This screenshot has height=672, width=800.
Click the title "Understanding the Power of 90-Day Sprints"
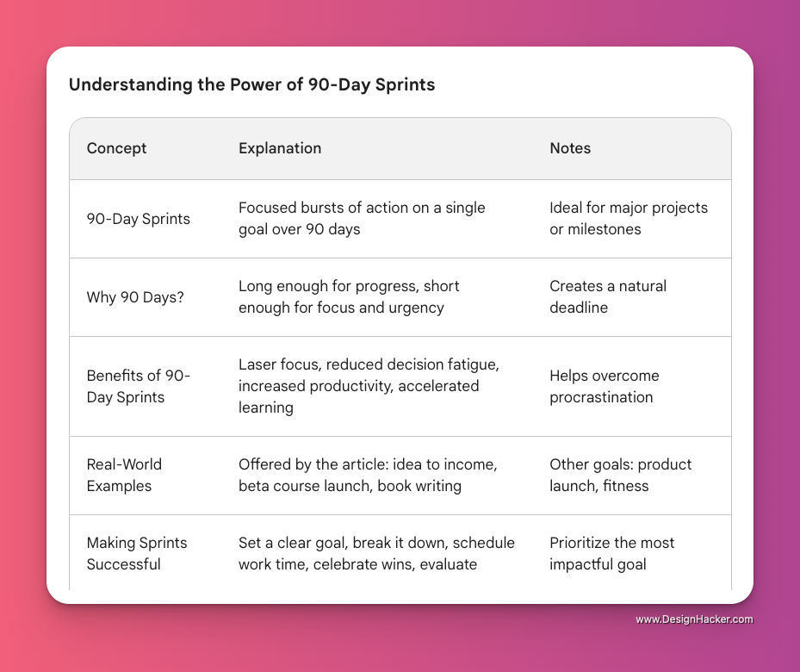pos(252,85)
